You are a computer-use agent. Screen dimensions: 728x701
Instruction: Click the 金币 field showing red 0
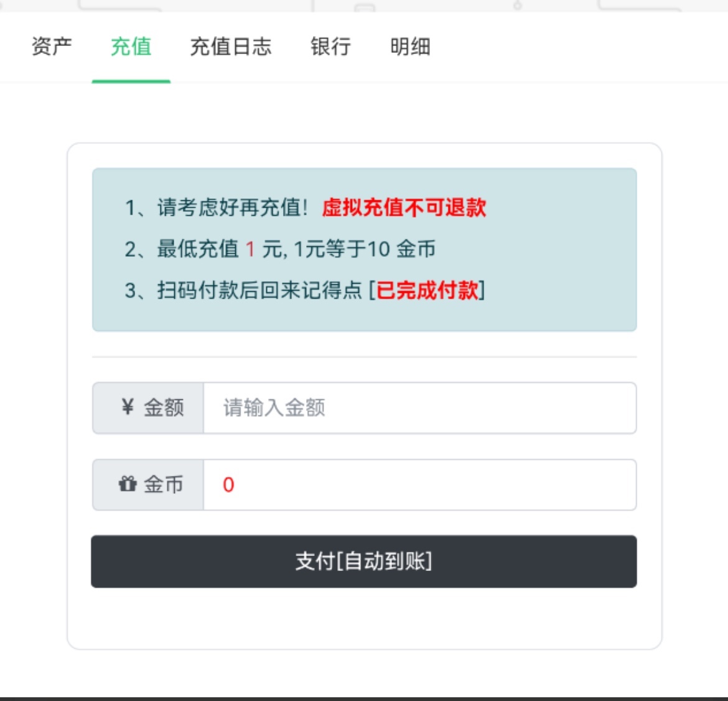pos(419,485)
